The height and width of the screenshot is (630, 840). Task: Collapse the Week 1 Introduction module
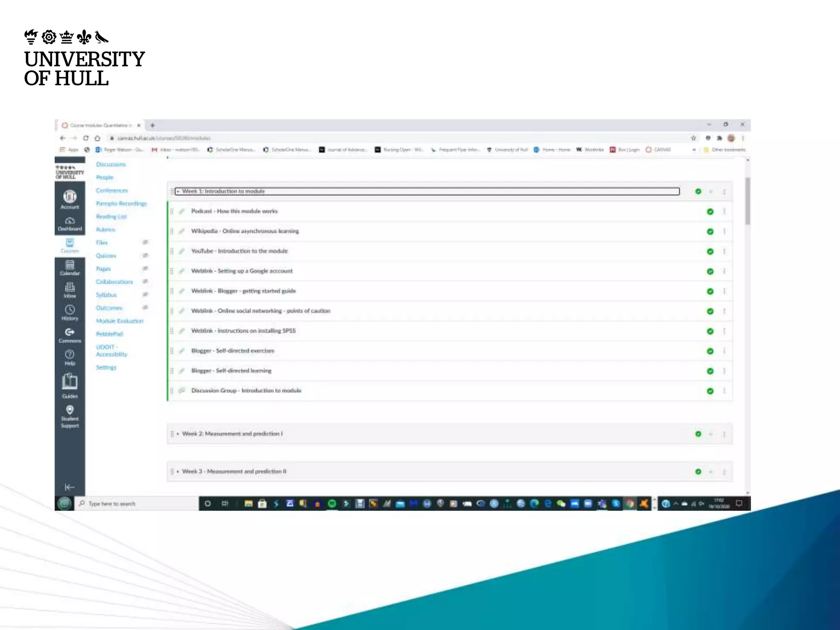click(x=178, y=192)
